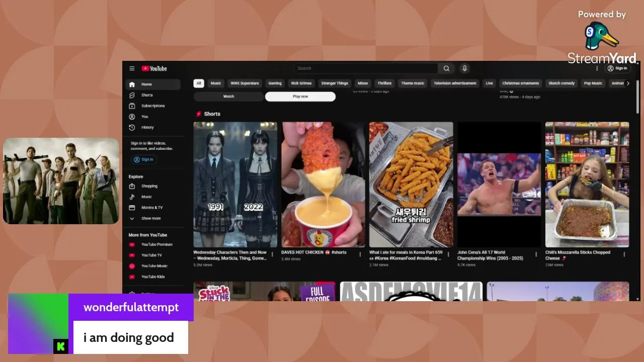Screen dimensions: 644x362
Task: Open options menu for Chili's Mozzarella short
Action: click(x=624, y=254)
